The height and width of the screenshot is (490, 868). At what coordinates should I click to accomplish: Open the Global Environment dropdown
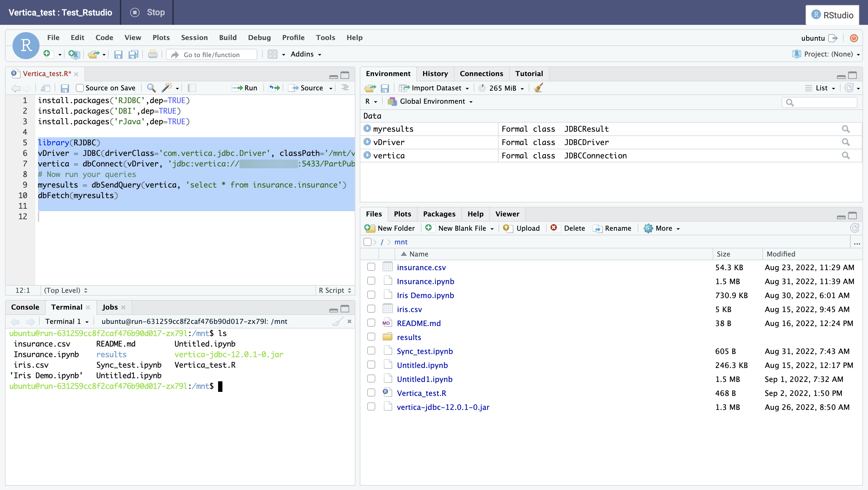430,101
